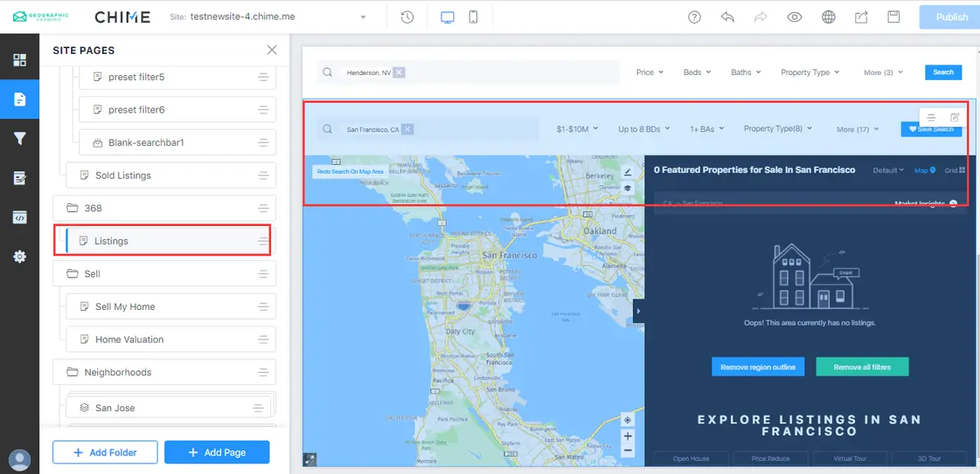
Task: Open the More (17) dropdown
Action: click(x=857, y=129)
